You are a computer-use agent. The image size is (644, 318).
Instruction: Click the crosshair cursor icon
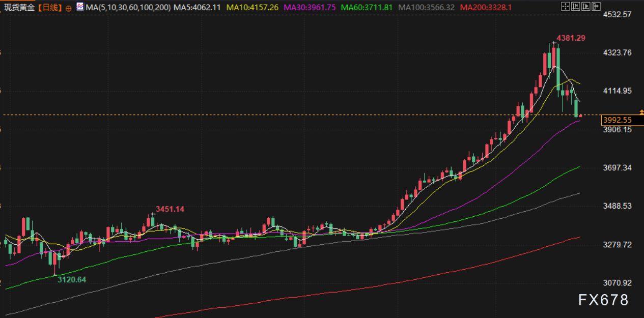tap(566, 6)
